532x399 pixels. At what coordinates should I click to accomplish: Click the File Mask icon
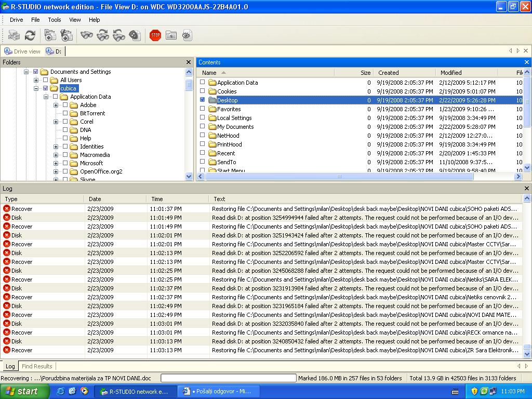135,35
